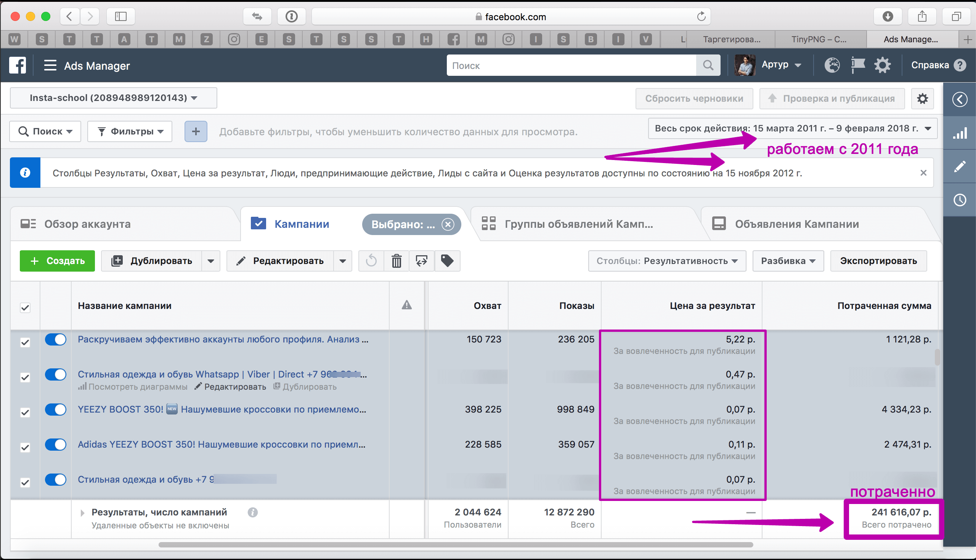Open the flag pages icon in header
The height and width of the screenshot is (560, 976).
point(858,65)
